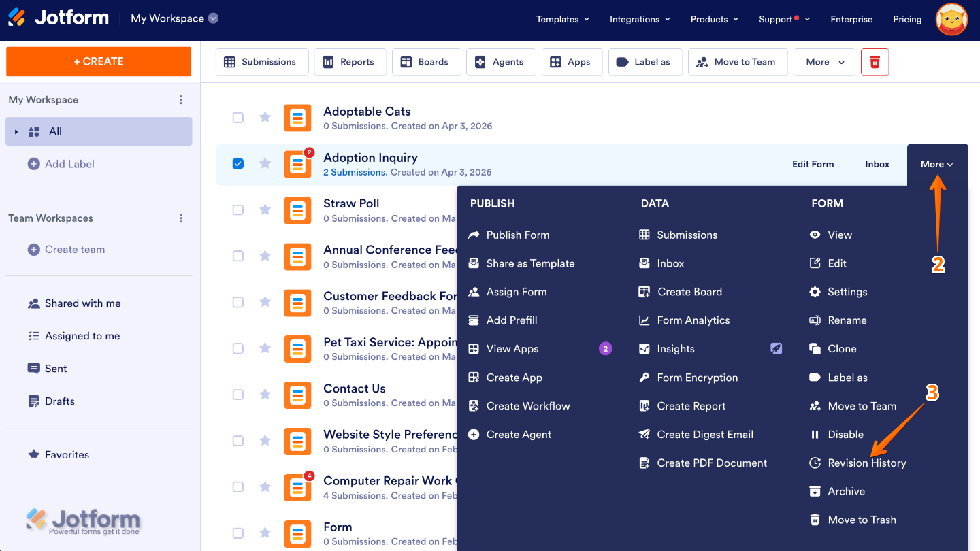Expand the My Workspace dropdown in the header
This screenshot has height=551, width=980.
tap(212, 19)
